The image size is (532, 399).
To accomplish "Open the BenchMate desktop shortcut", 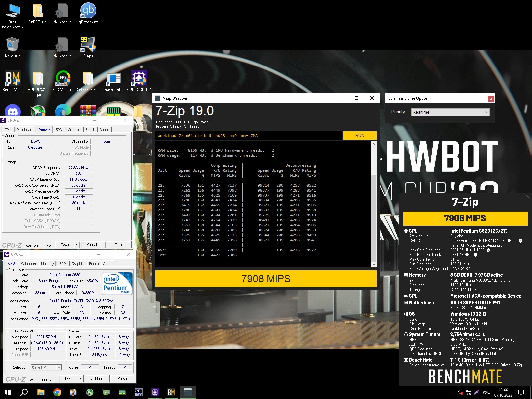I will pos(13,81).
